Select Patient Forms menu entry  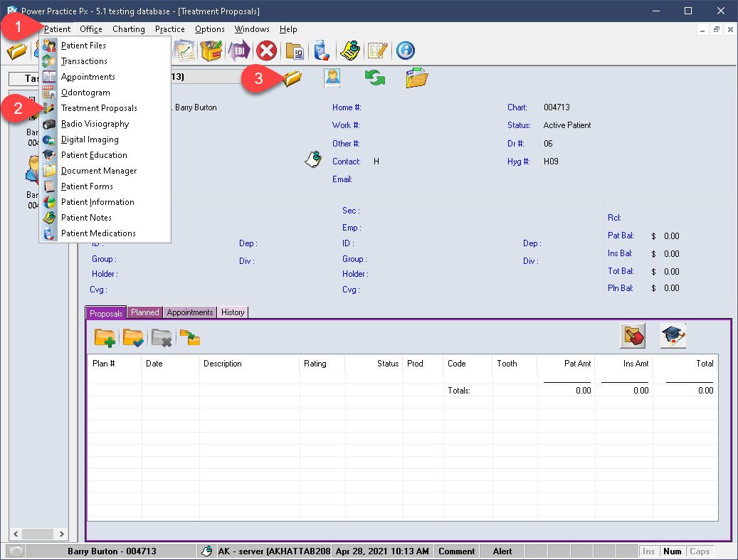[105, 186]
